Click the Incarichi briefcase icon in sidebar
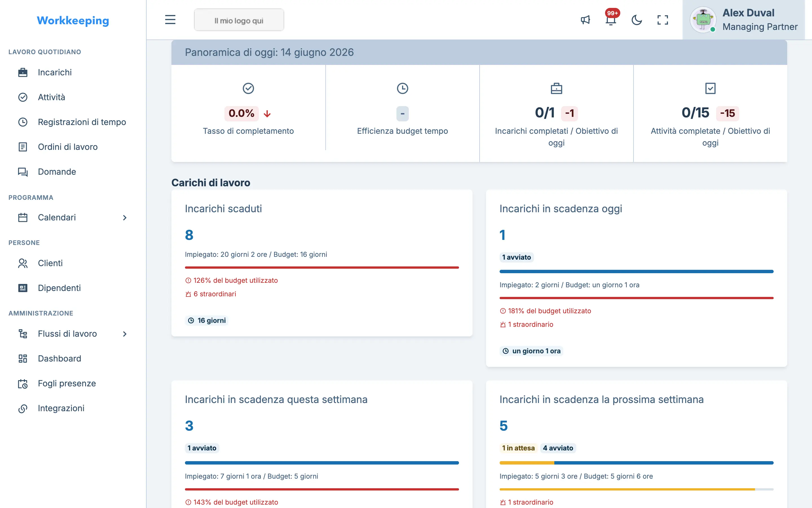The width and height of the screenshot is (812, 508). pos(23,72)
